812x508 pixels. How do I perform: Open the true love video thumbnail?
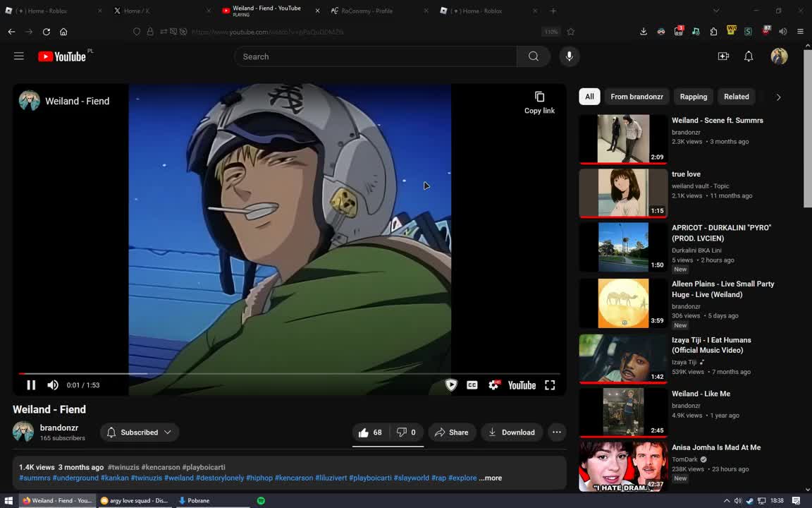pos(623,193)
